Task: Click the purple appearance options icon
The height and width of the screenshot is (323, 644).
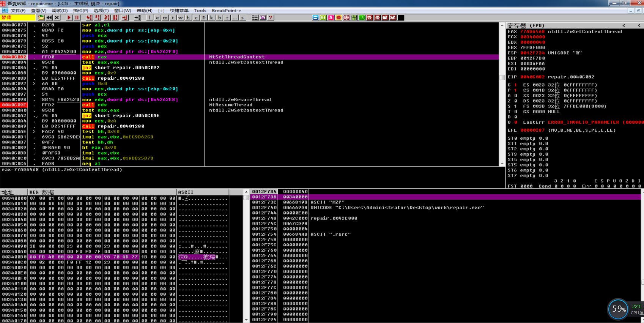Action: tap(263, 17)
